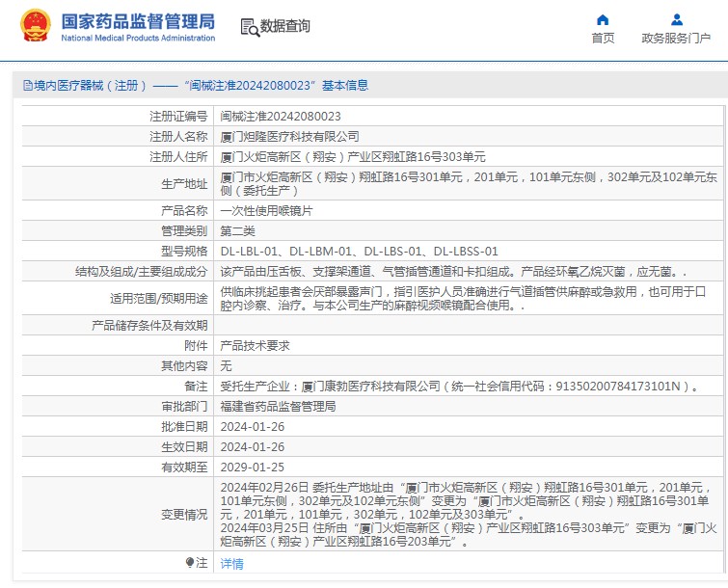The image size is (728, 588).
Task: Click the bullet icon next to 注
Action: point(189,562)
